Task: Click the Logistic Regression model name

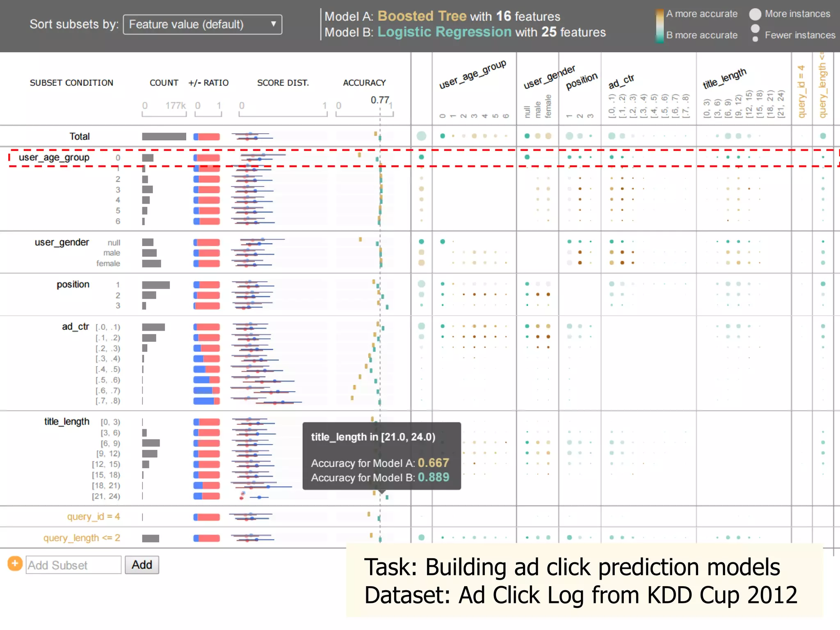Action: pyautogui.click(x=445, y=32)
